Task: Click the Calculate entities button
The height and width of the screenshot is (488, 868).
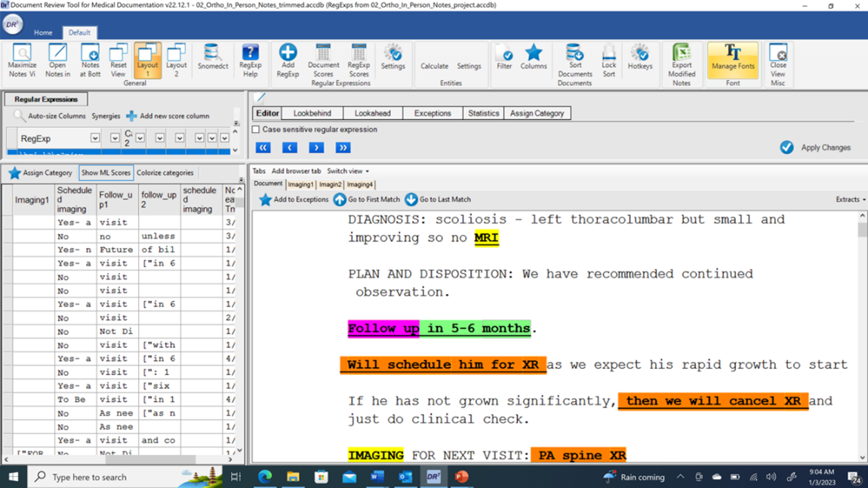Action: tap(434, 66)
